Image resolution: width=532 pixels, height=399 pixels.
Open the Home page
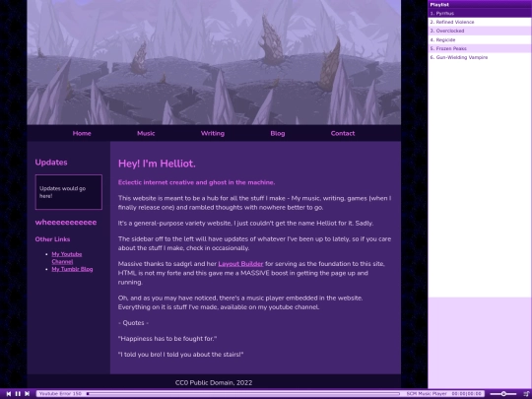click(82, 133)
